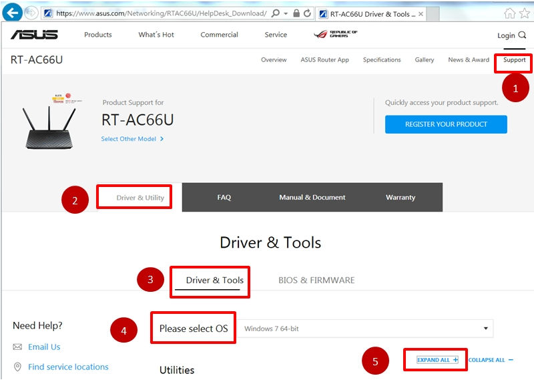This screenshot has height=392, width=534.
Task: Click Select Other Model link
Action: click(x=132, y=139)
